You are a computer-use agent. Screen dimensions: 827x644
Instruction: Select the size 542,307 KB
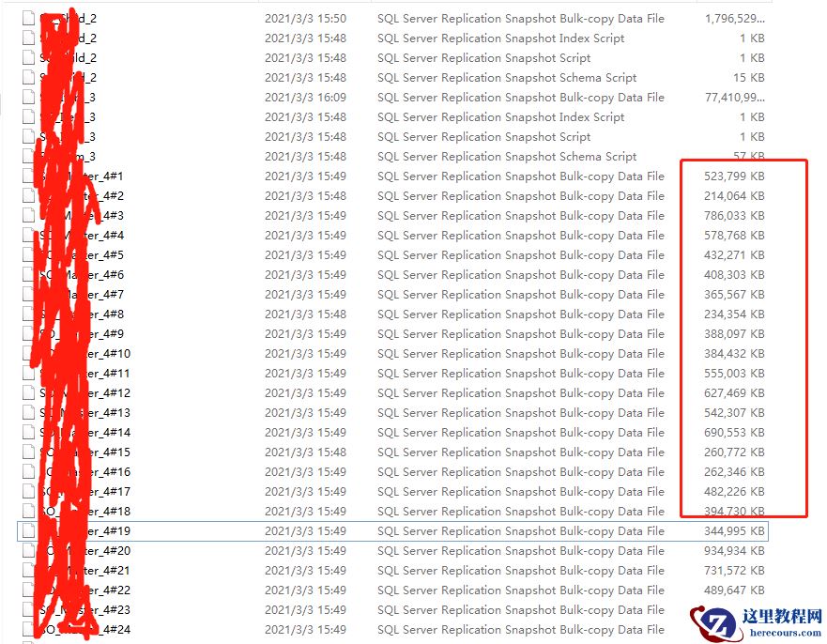pyautogui.click(x=734, y=412)
